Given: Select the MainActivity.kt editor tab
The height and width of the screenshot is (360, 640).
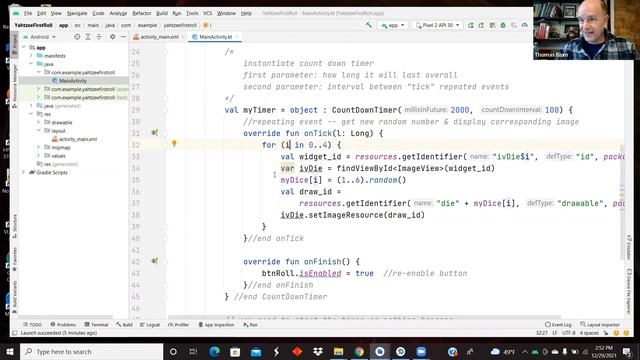Looking at the screenshot, I should coord(215,37).
